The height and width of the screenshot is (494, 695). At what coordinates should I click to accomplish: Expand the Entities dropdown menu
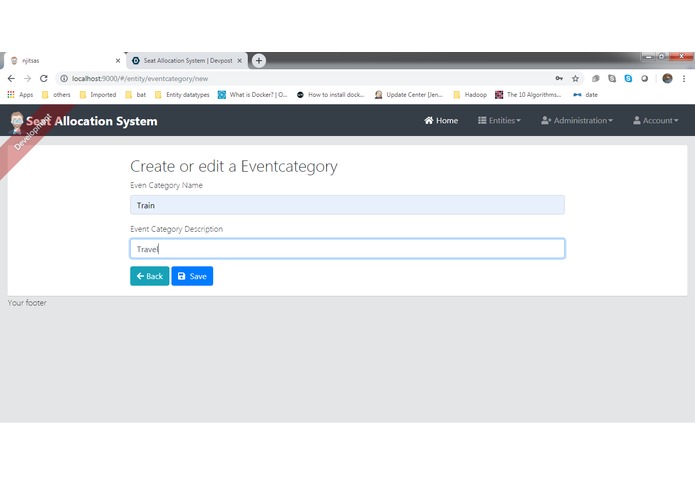(x=499, y=121)
